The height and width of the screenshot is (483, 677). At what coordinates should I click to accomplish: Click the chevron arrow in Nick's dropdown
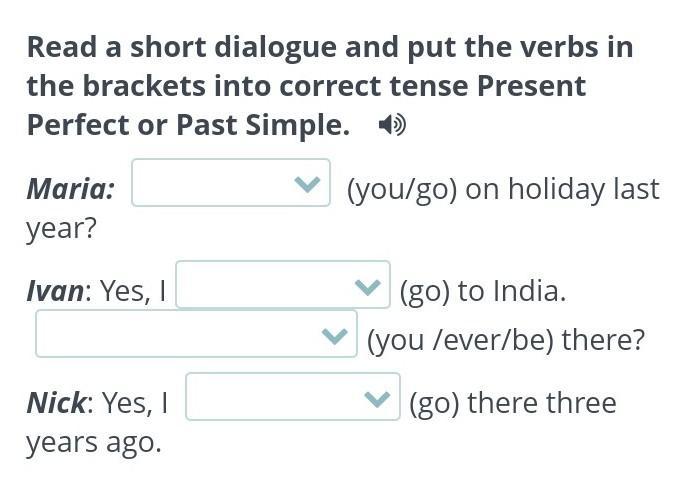click(377, 399)
